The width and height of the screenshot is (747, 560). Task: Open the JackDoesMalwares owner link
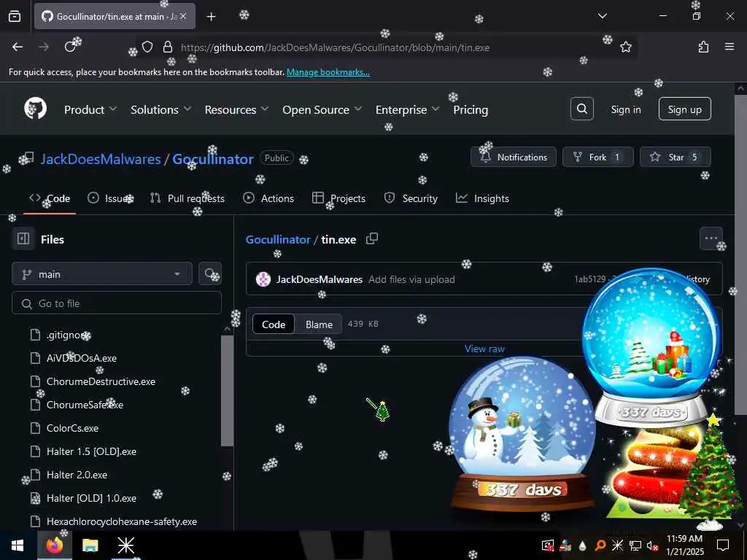coord(101,158)
